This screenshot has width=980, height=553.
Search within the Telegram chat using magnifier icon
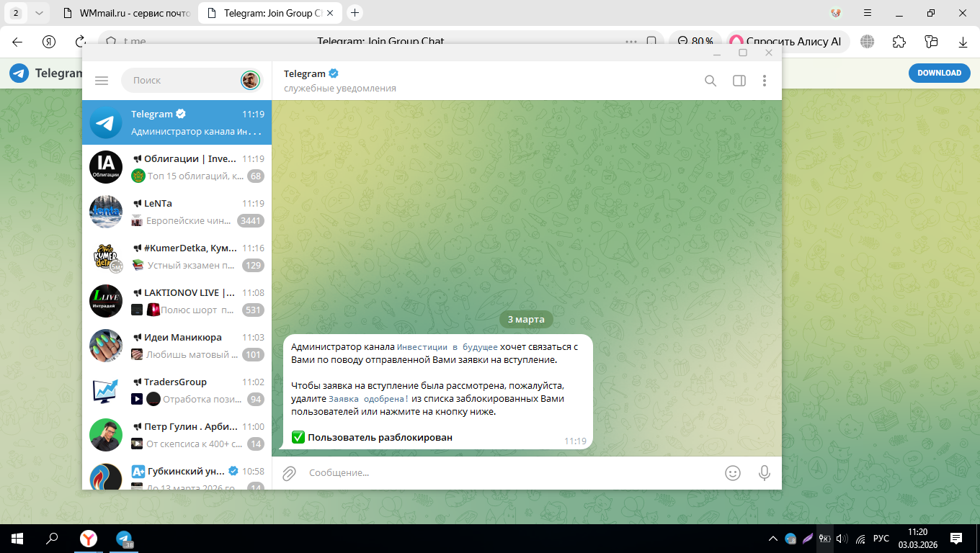click(710, 81)
